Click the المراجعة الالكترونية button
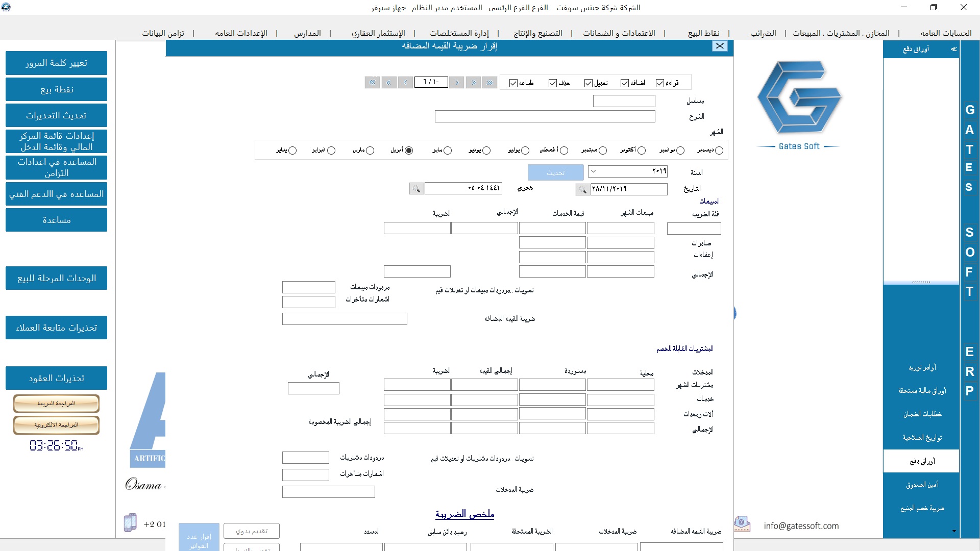980x551 pixels. (56, 425)
